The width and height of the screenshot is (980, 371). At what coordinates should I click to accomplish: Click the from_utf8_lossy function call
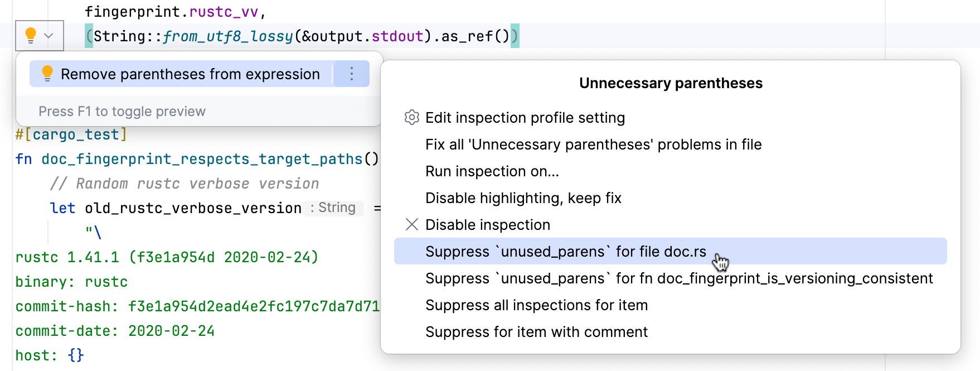click(x=227, y=36)
